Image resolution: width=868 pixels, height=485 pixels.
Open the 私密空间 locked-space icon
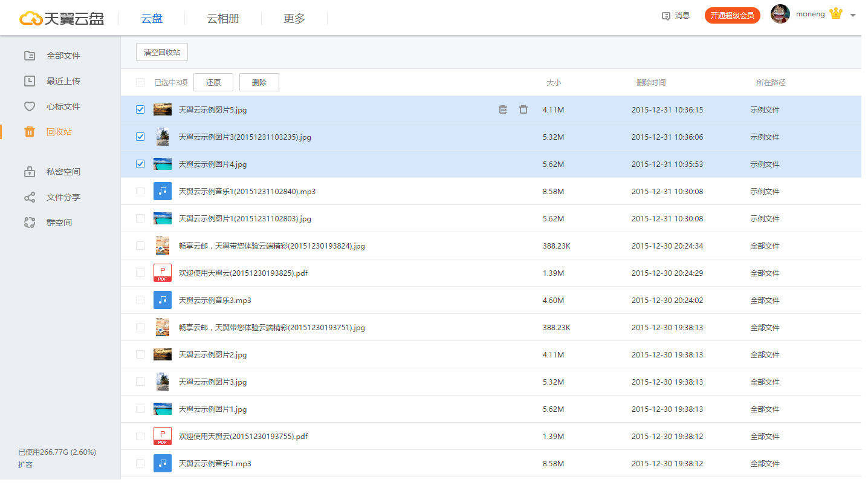(x=29, y=171)
